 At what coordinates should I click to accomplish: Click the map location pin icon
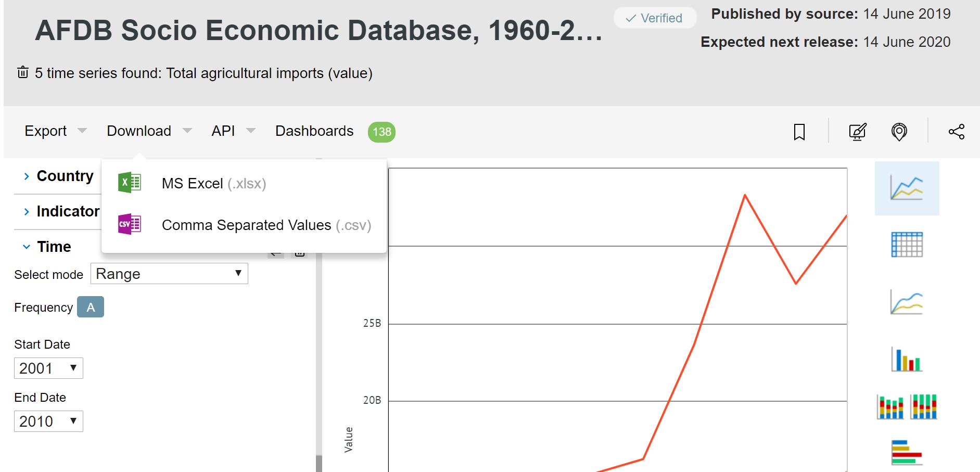899,132
